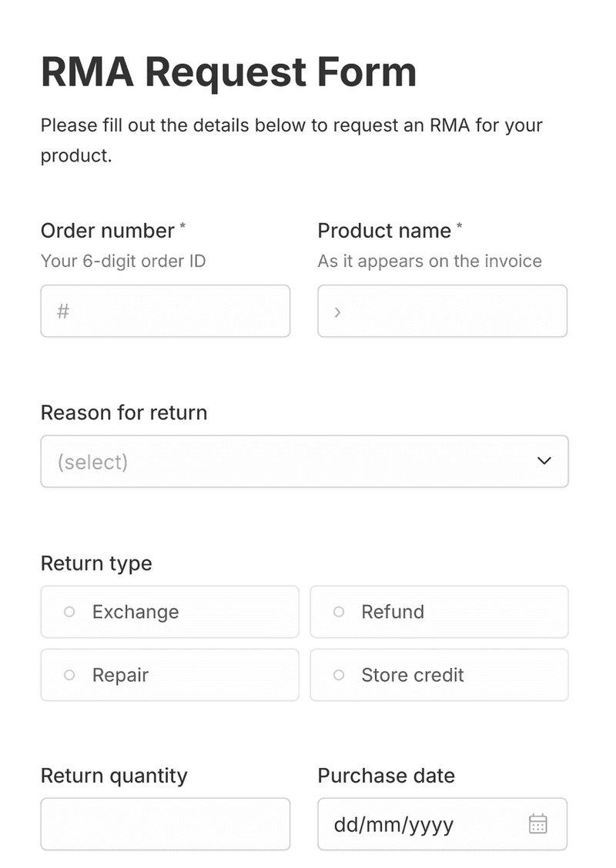Click the Return quantity label
This screenshot has width=616, height=868.
click(114, 776)
